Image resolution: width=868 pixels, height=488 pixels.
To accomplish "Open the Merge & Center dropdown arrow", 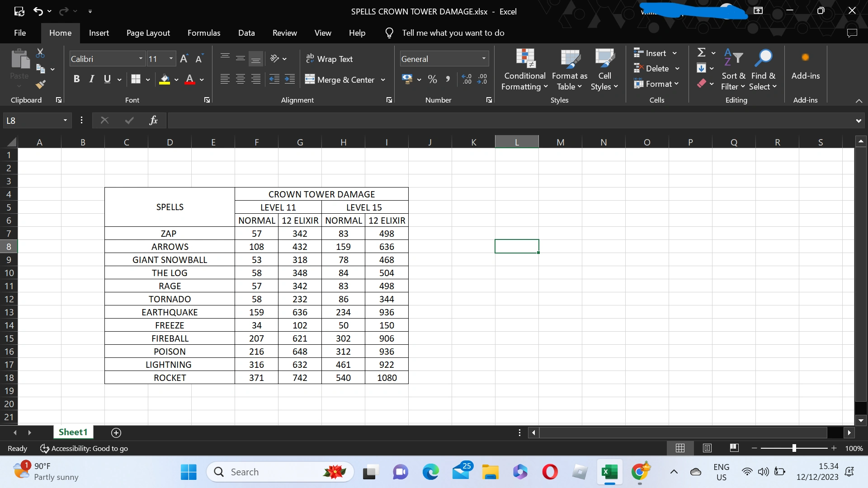I will (383, 80).
